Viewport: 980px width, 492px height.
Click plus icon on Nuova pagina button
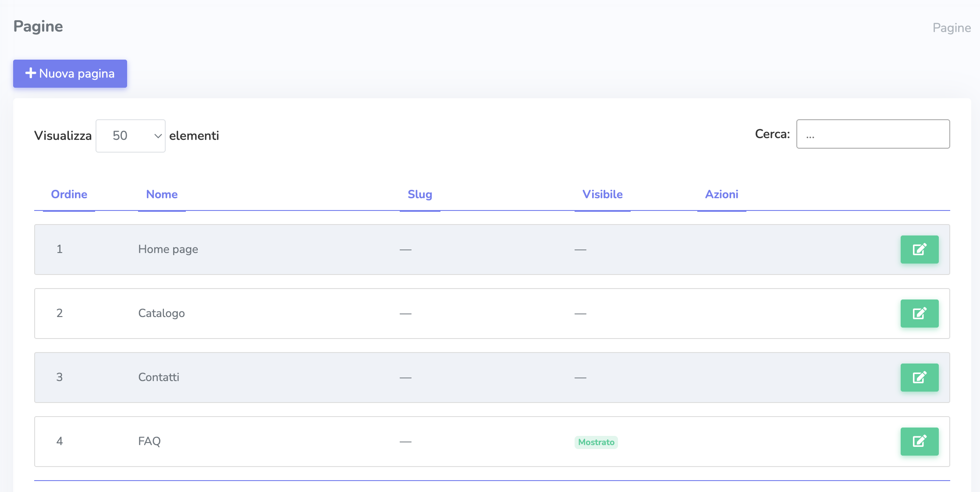pos(30,73)
